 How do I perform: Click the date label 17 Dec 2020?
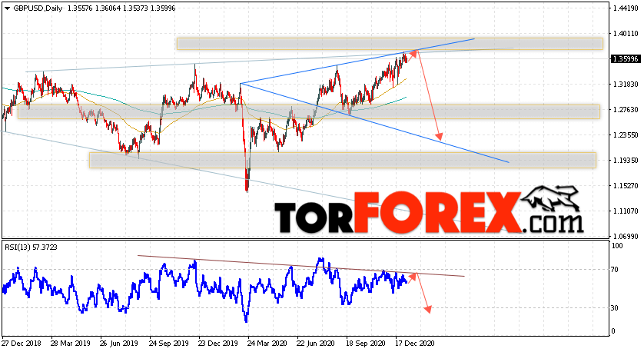tap(414, 343)
